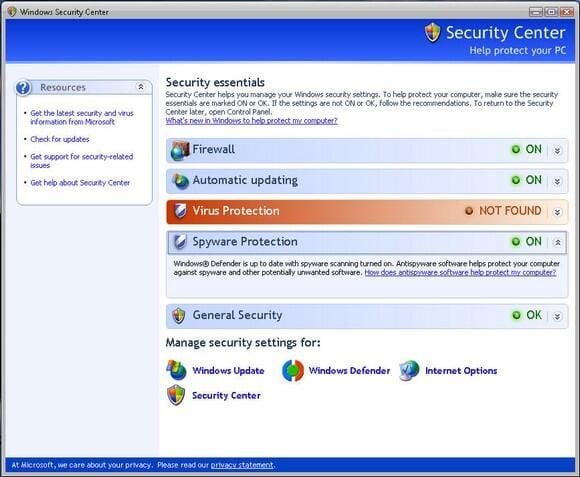580x477 pixels.
Task: Minimize the Windows Security Center window
Action: click(x=535, y=12)
